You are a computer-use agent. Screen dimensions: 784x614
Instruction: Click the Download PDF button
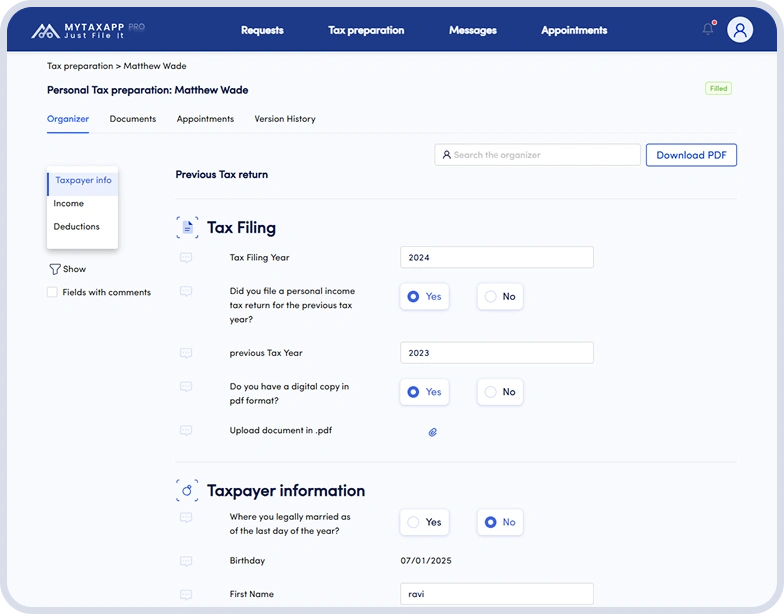coord(691,155)
